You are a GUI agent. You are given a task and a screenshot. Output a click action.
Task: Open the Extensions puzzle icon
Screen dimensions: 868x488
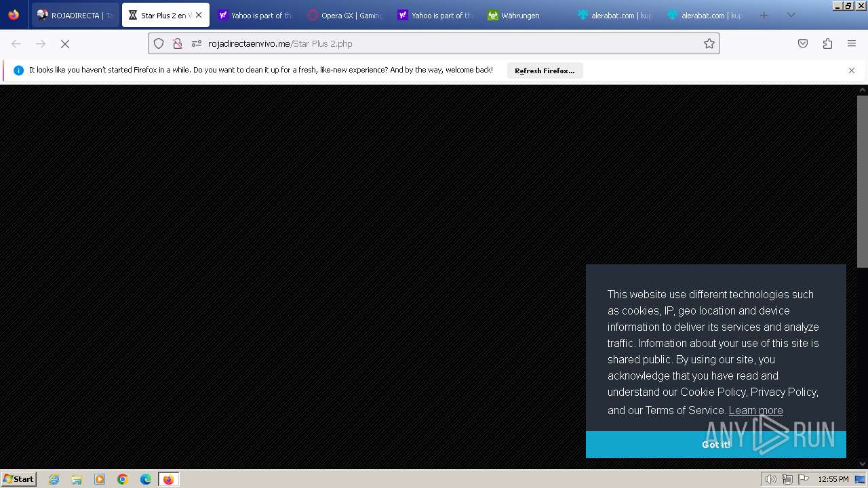click(x=827, y=43)
